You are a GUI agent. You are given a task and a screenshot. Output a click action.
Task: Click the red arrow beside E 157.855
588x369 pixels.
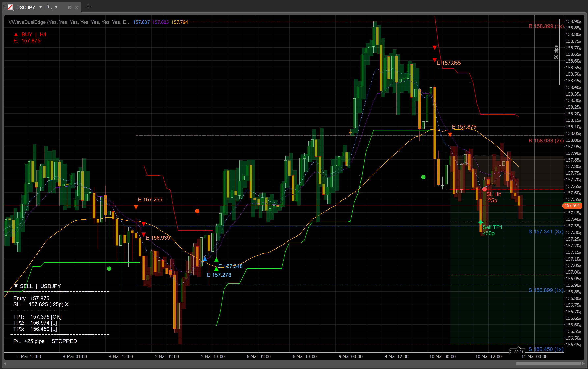pos(435,60)
